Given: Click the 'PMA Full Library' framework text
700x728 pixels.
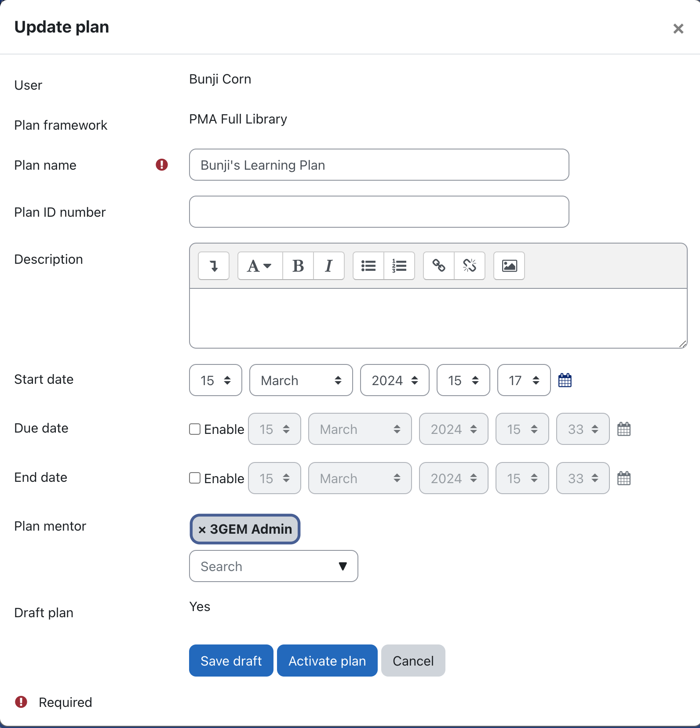Looking at the screenshot, I should (238, 119).
